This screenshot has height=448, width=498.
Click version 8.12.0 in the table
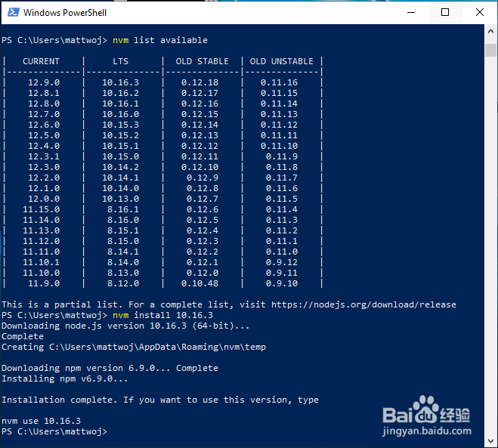123,283
